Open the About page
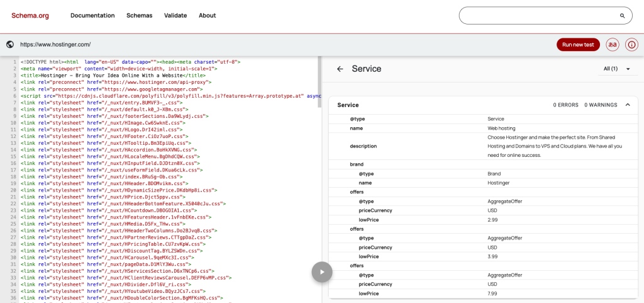 (x=208, y=15)
